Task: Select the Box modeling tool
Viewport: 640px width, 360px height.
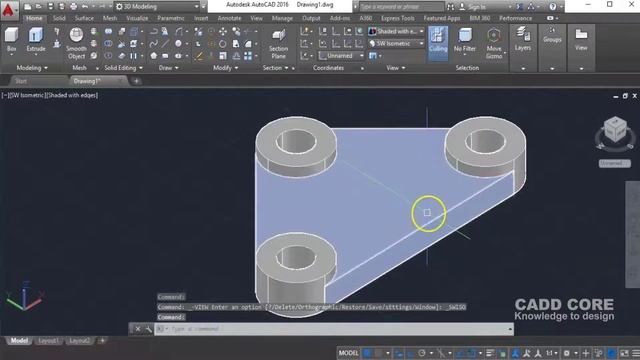Action: [11, 40]
